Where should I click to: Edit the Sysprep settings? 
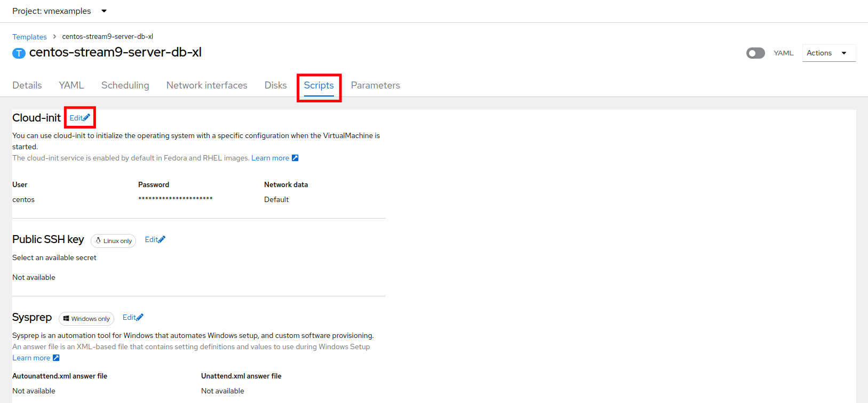click(133, 318)
